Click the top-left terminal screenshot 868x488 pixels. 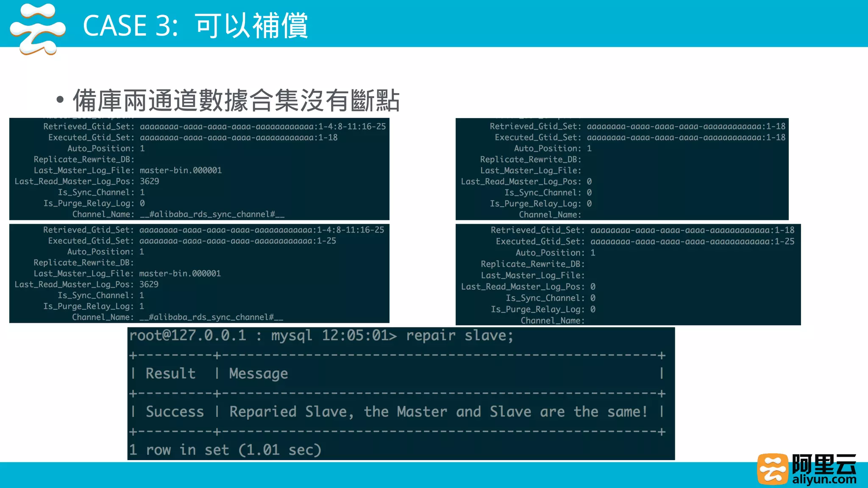pos(199,169)
